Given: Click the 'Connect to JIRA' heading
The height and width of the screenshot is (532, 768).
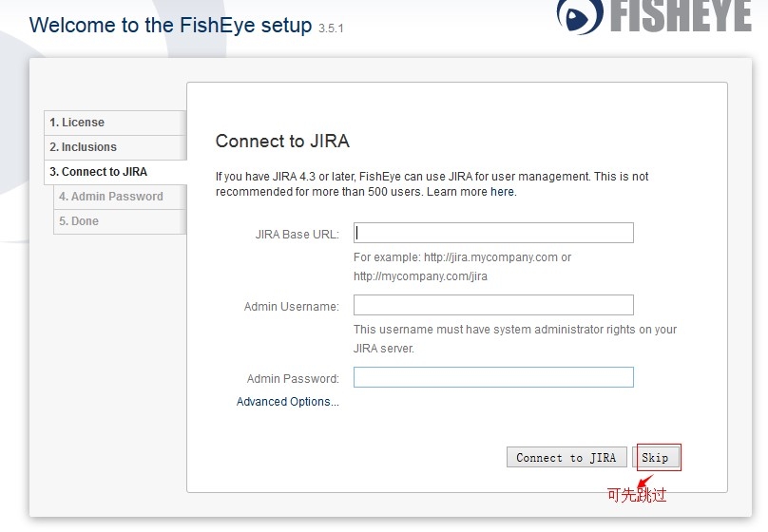Looking at the screenshot, I should pyautogui.click(x=282, y=142).
